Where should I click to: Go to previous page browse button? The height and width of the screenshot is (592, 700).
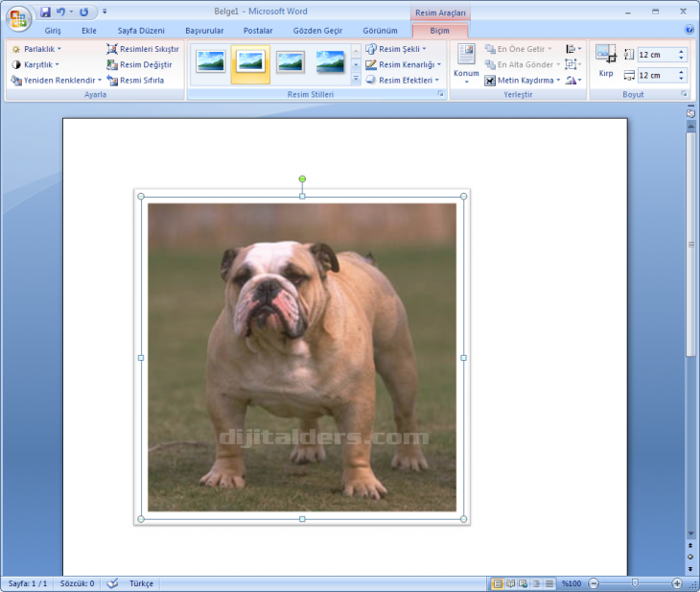tap(690, 546)
